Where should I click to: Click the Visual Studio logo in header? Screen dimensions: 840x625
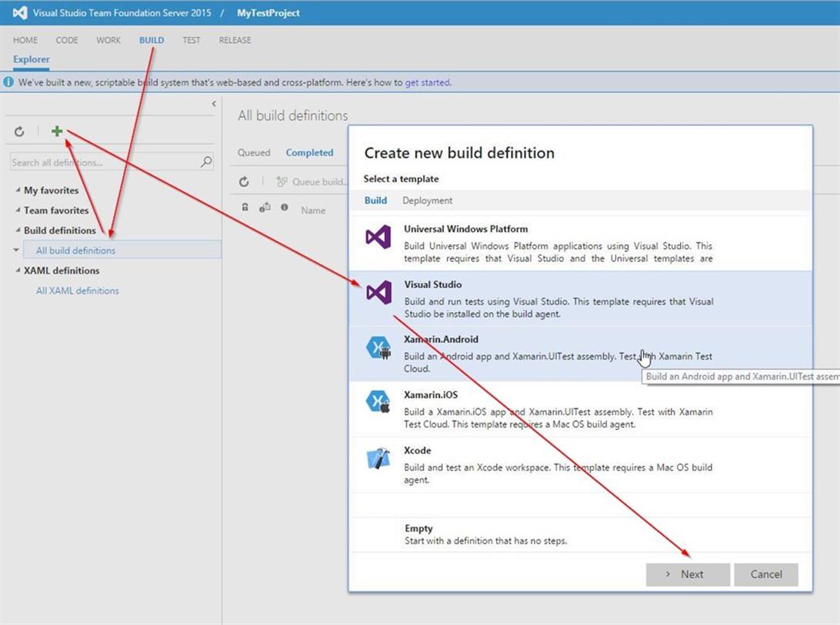click(20, 13)
